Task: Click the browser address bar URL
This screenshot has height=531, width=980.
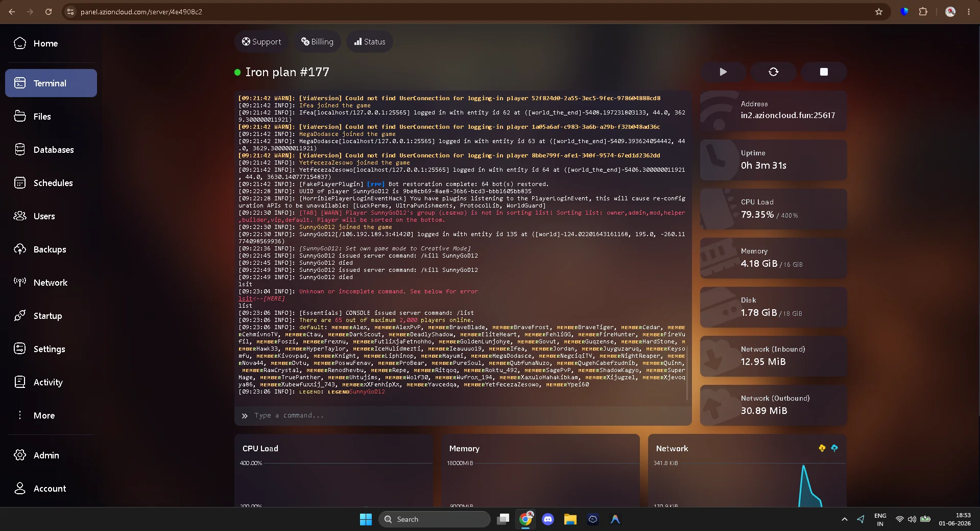Action: pyautogui.click(x=141, y=12)
